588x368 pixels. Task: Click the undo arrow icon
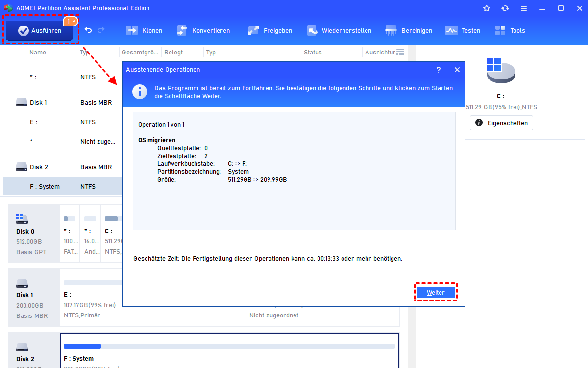click(x=88, y=30)
